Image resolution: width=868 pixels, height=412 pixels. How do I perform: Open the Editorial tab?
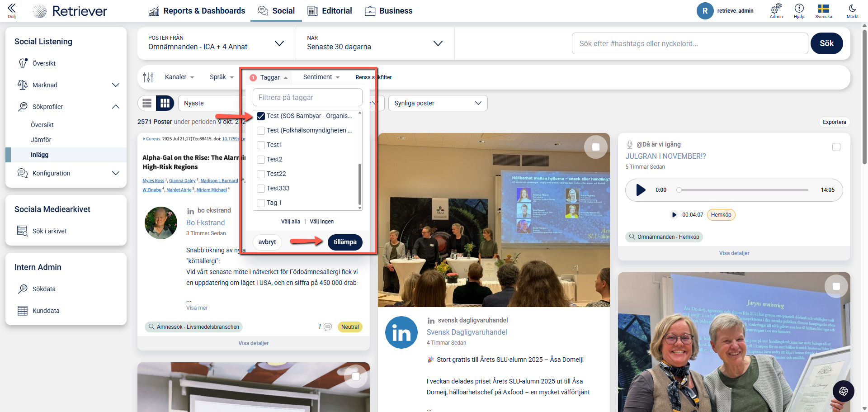(330, 11)
